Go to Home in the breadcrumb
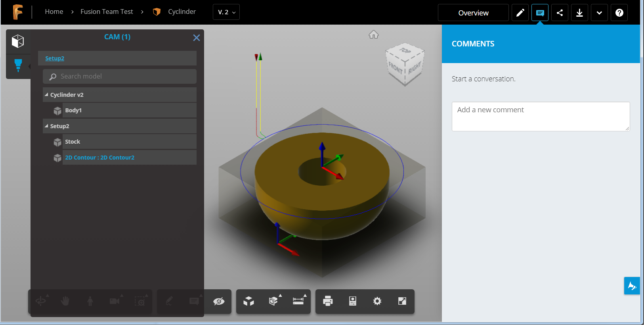 (54, 12)
